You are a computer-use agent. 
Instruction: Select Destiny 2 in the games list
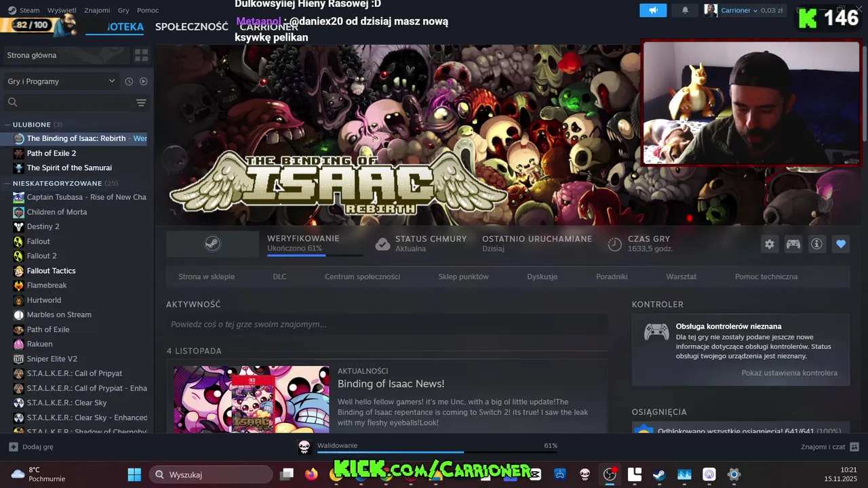coord(43,226)
